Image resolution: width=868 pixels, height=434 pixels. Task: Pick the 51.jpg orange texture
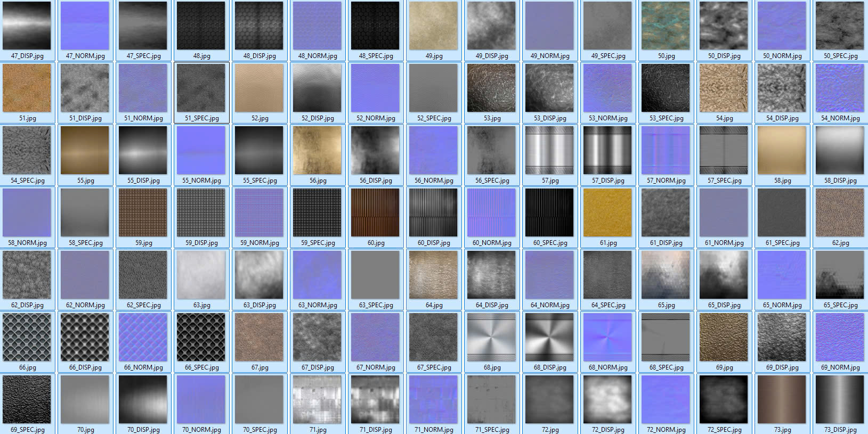(27, 88)
